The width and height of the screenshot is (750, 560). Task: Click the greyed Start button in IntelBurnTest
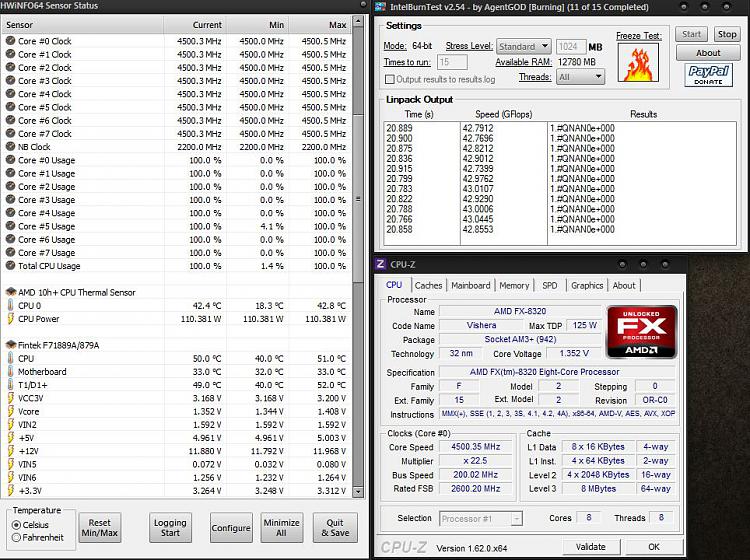click(691, 34)
